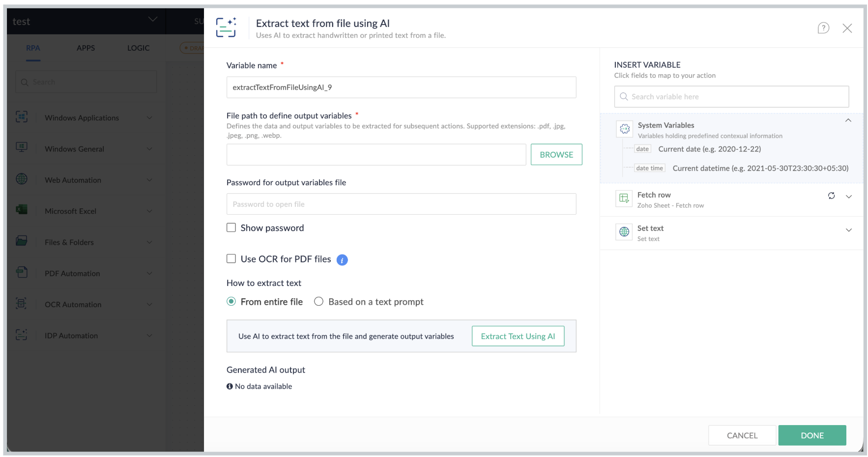The height and width of the screenshot is (457, 868).
Task: Click the DONE button
Action: 812,435
